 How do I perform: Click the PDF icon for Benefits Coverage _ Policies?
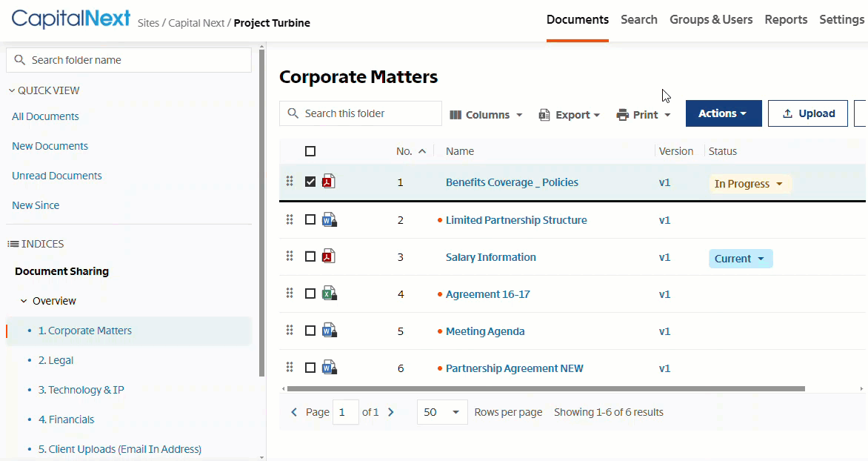pyautogui.click(x=329, y=182)
